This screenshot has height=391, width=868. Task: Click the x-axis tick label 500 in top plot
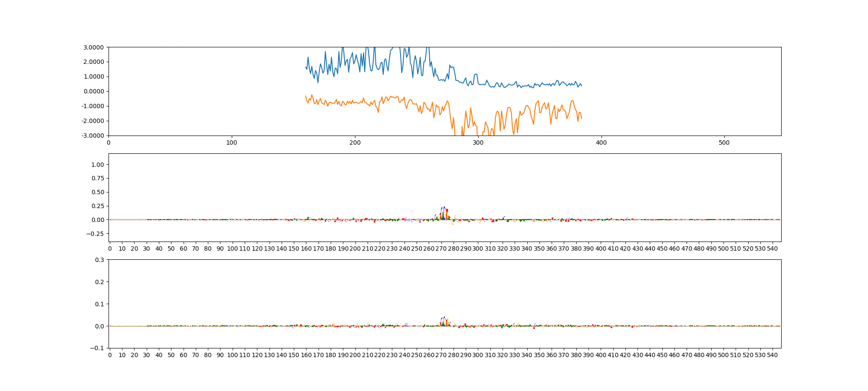724,142
